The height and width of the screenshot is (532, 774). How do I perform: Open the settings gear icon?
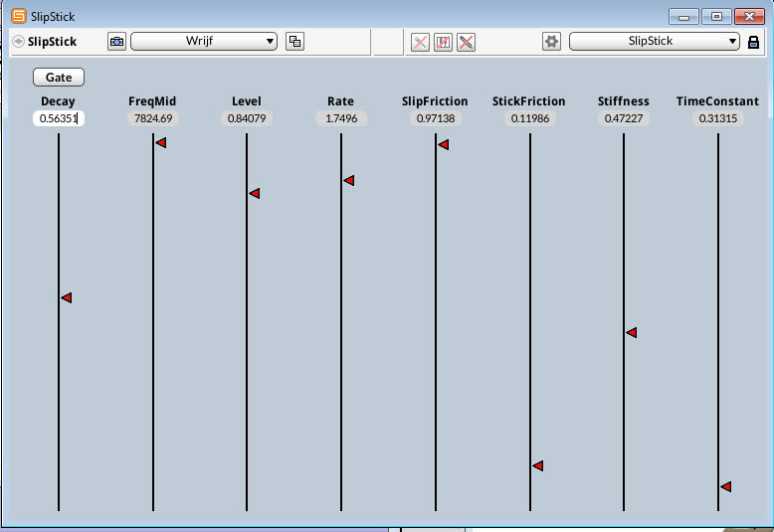(551, 42)
